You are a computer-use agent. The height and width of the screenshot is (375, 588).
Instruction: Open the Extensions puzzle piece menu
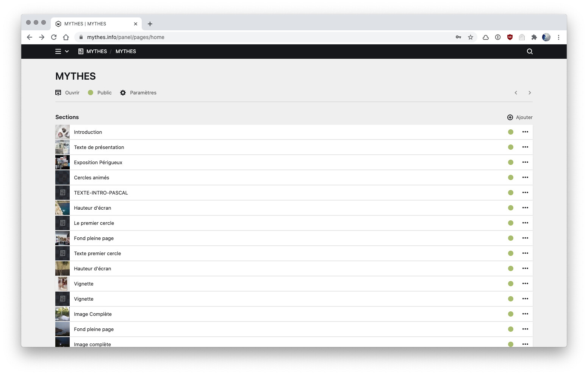(x=534, y=37)
